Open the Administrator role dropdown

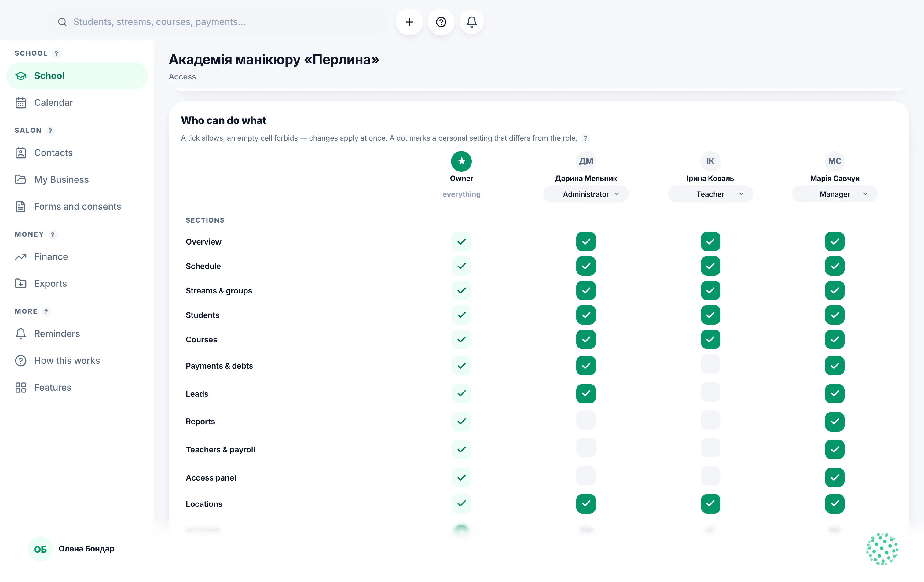point(585,194)
